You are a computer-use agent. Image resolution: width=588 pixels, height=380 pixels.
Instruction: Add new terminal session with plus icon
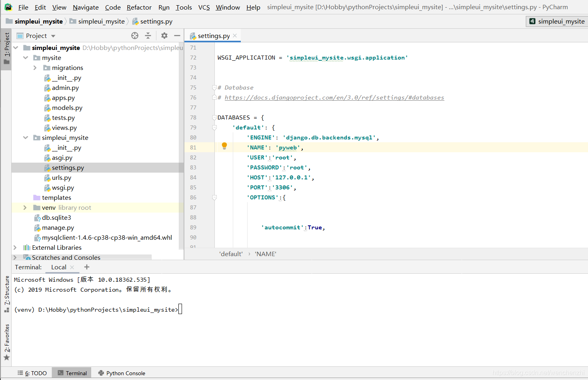pyautogui.click(x=87, y=267)
